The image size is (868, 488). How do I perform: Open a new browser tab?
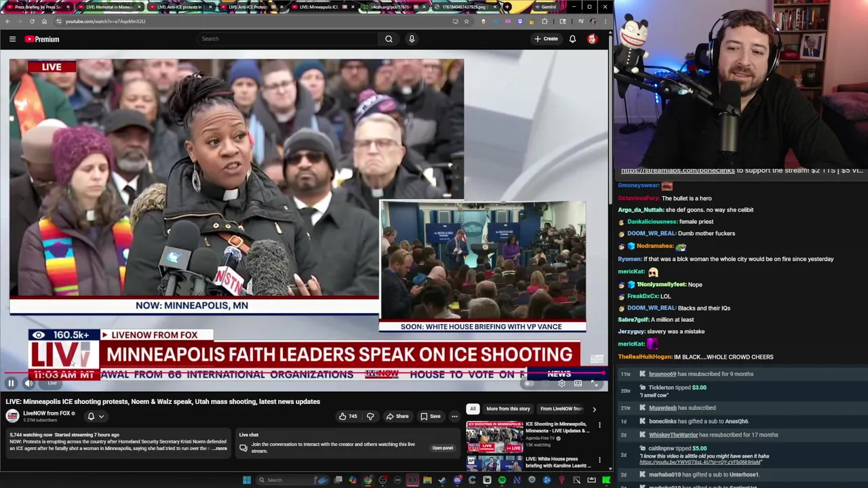[507, 7]
